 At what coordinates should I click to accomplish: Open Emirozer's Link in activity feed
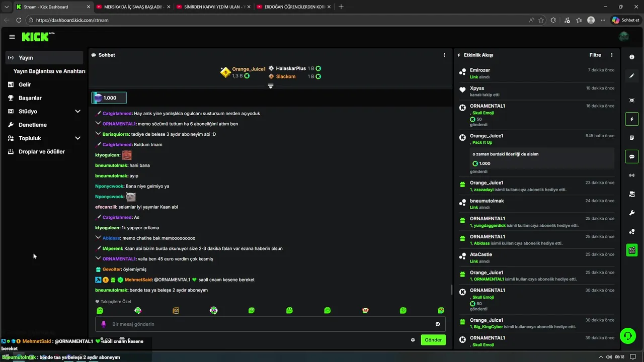tap(473, 77)
